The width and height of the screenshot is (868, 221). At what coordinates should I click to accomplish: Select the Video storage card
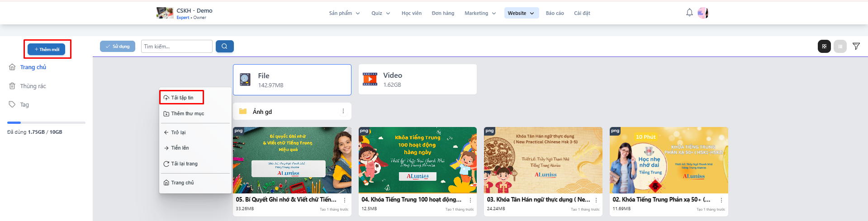[417, 79]
